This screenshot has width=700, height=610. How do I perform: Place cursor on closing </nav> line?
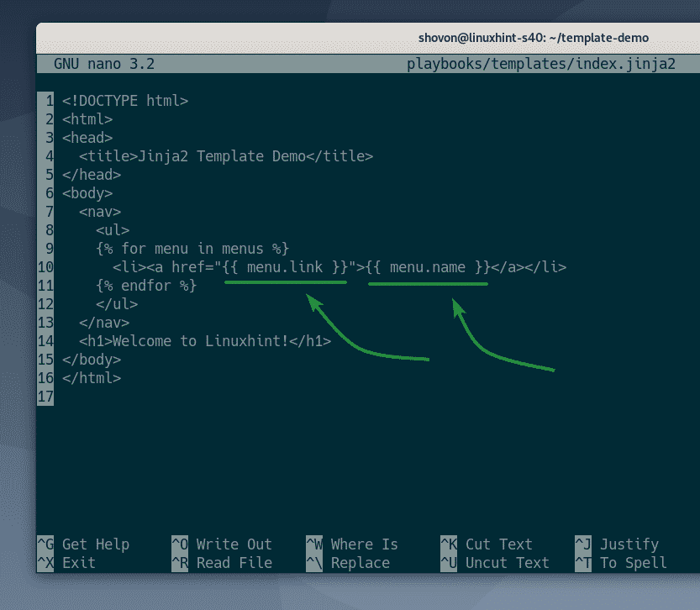(104, 323)
